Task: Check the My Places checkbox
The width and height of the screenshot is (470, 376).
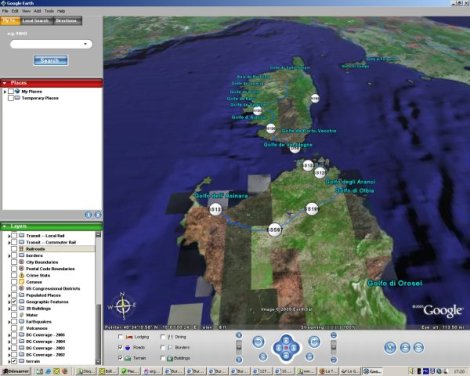Action: (x=11, y=91)
